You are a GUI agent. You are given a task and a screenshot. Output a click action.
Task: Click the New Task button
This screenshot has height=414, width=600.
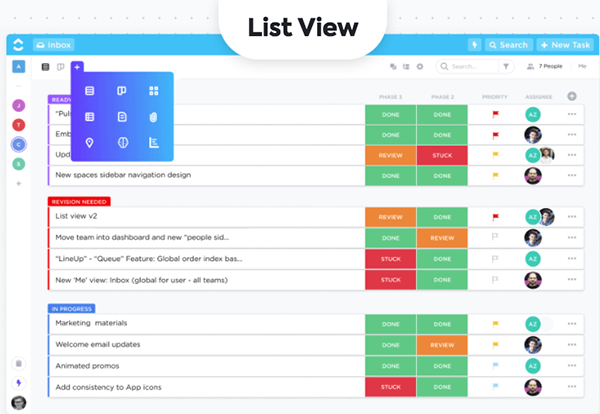pos(565,45)
